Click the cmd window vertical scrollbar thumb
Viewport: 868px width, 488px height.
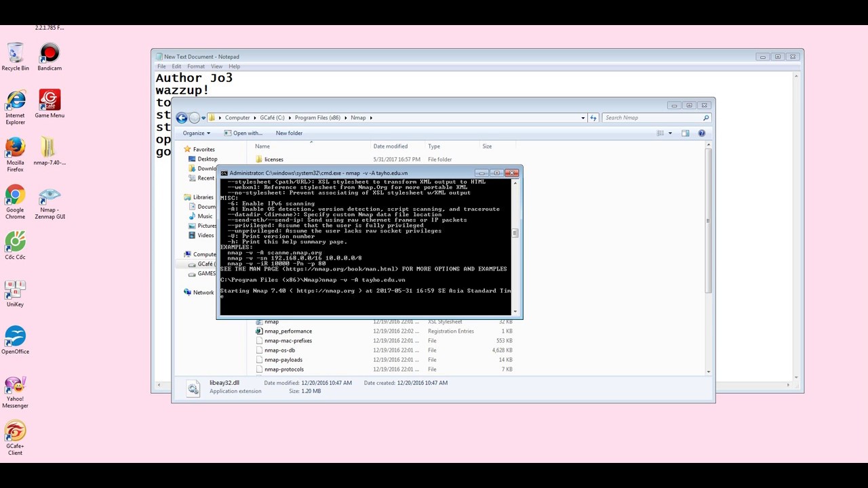click(x=515, y=233)
